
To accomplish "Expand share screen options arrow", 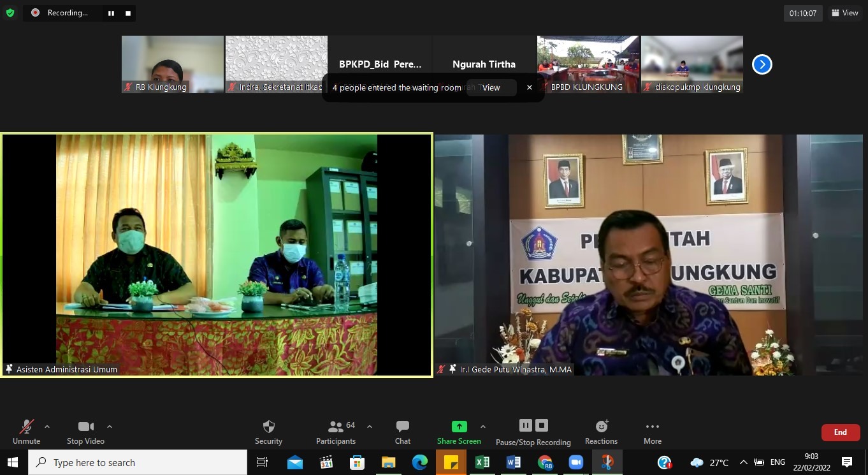I will (x=482, y=427).
